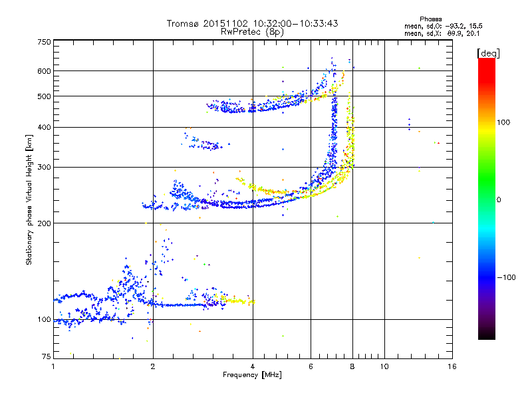Click the 'Phases' header text
The height and width of the screenshot is (399, 532).
[430, 19]
